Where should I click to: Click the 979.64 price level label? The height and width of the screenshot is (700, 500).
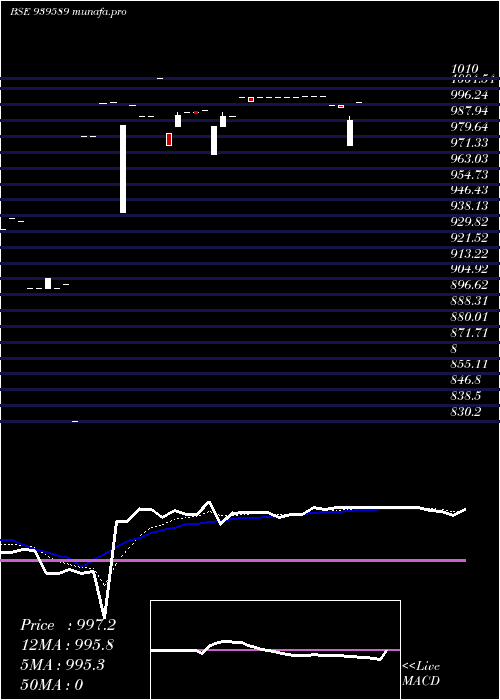(469, 127)
